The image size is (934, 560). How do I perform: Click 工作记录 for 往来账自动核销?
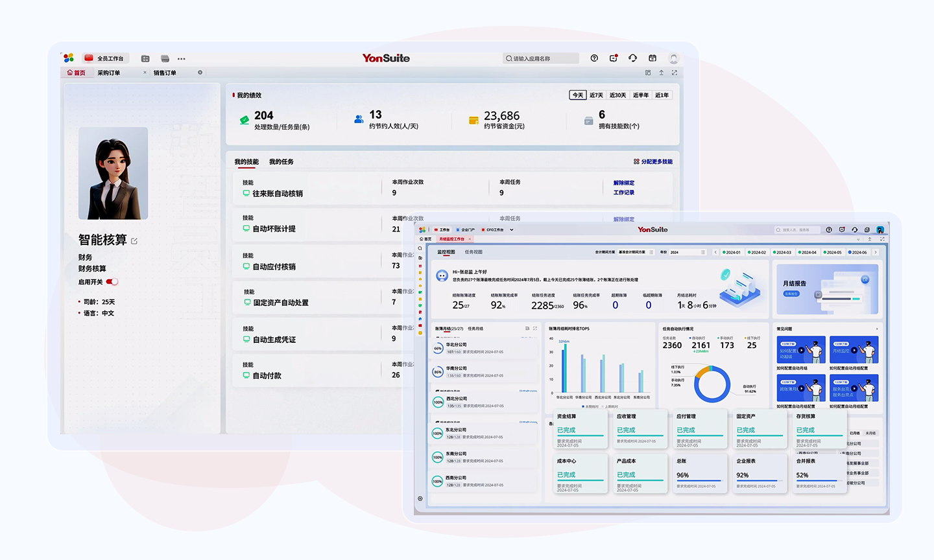(x=623, y=192)
